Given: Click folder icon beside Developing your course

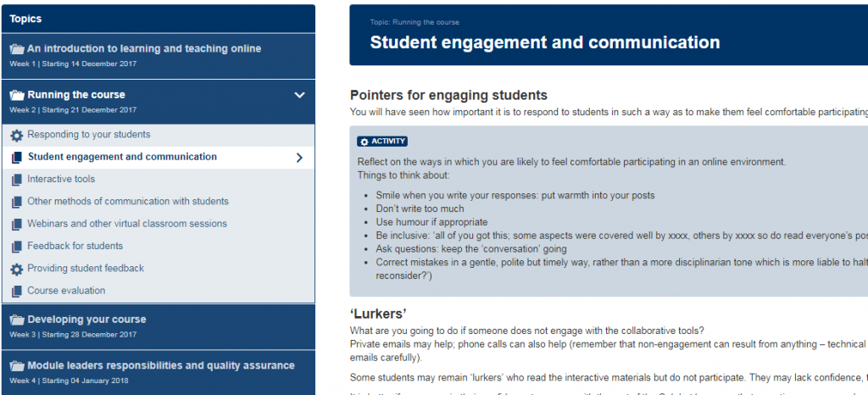Looking at the screenshot, I should point(17,320).
